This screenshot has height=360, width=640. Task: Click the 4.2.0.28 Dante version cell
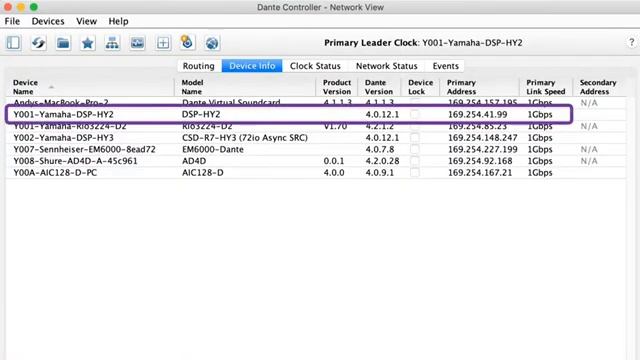(x=382, y=161)
